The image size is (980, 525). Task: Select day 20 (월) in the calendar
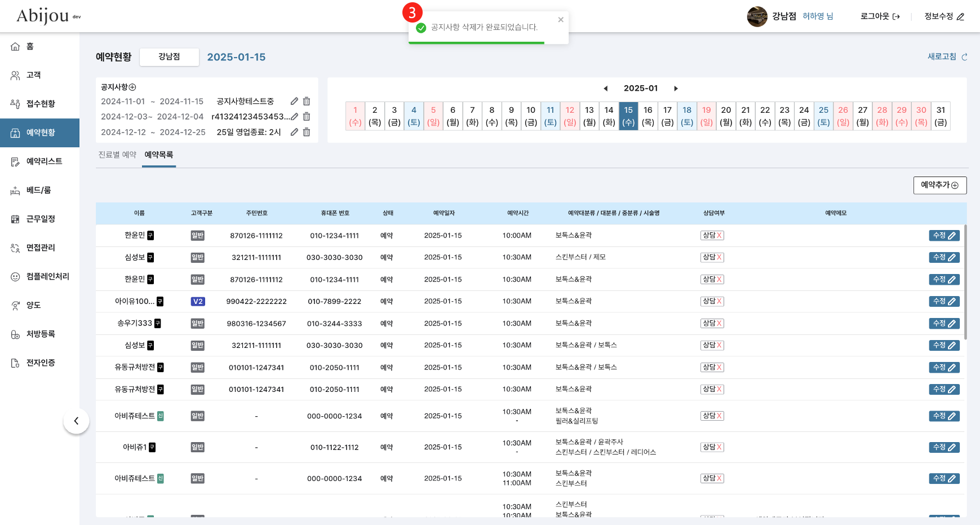[x=726, y=116]
